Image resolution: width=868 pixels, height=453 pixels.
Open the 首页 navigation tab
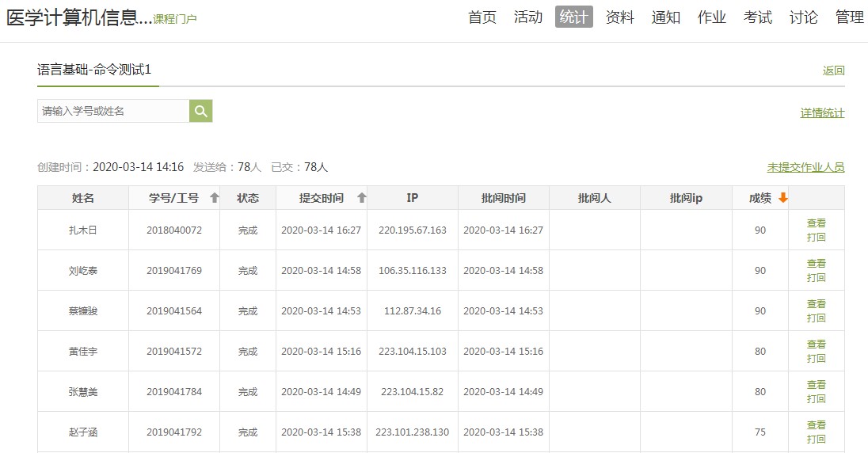[482, 17]
